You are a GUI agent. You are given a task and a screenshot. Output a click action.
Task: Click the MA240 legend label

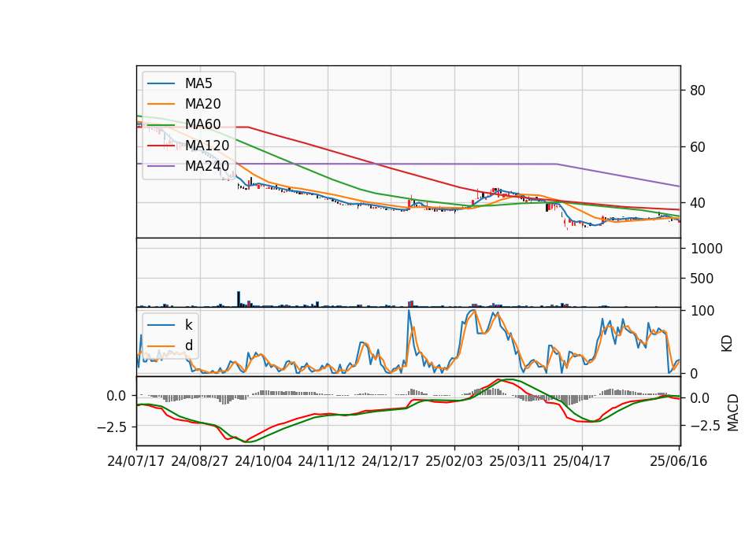coord(207,166)
